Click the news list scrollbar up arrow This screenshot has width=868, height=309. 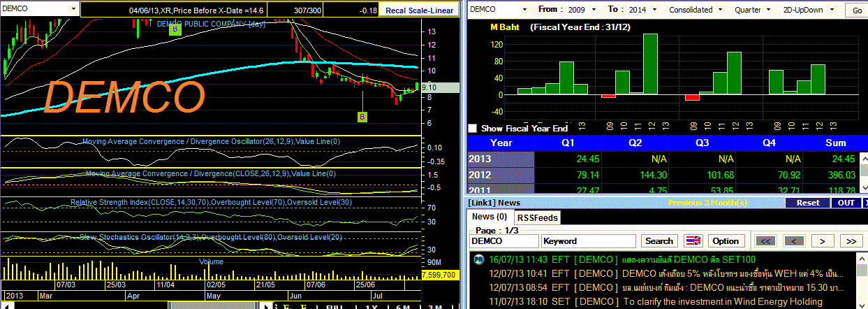(x=862, y=257)
